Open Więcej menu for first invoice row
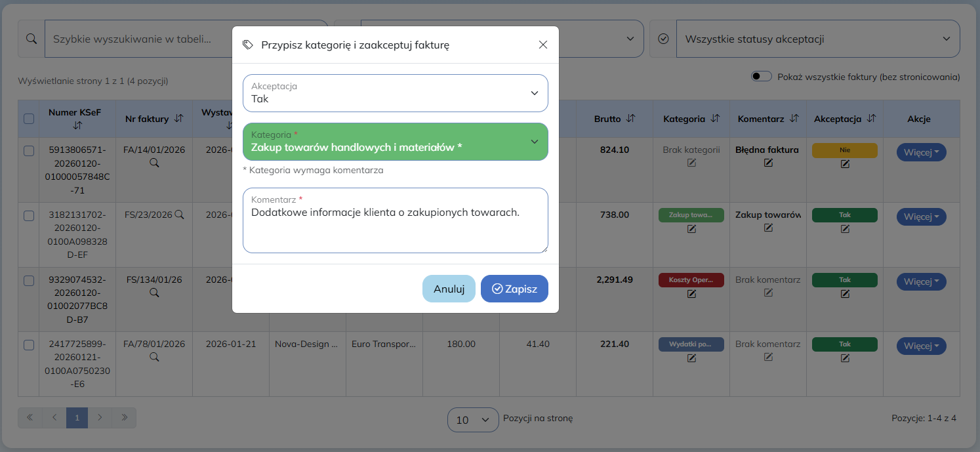The height and width of the screenshot is (452, 980). coord(921,152)
